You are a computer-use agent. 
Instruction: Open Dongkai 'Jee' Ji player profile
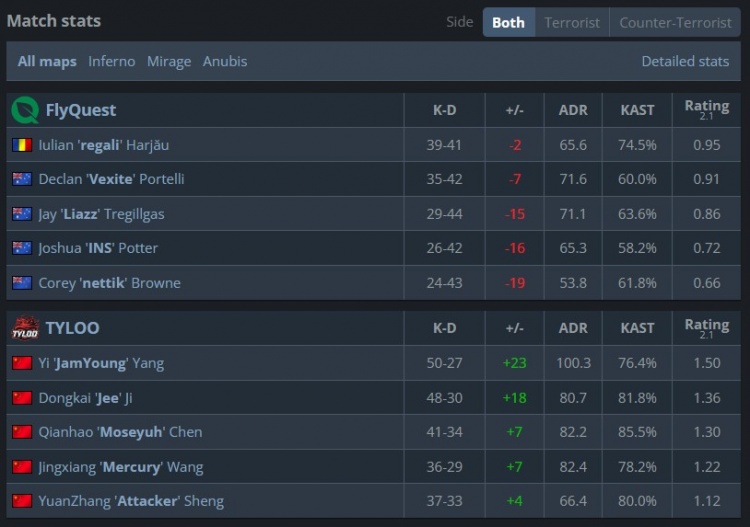pos(86,398)
